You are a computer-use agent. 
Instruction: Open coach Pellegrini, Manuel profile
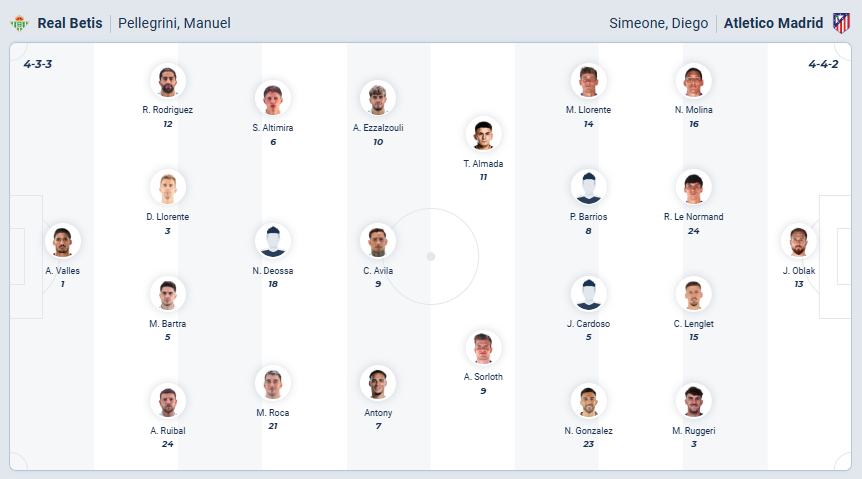pyautogui.click(x=174, y=23)
